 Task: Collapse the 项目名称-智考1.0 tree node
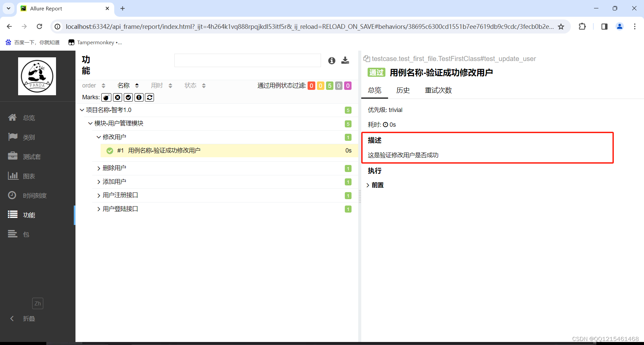pyautogui.click(x=82, y=110)
